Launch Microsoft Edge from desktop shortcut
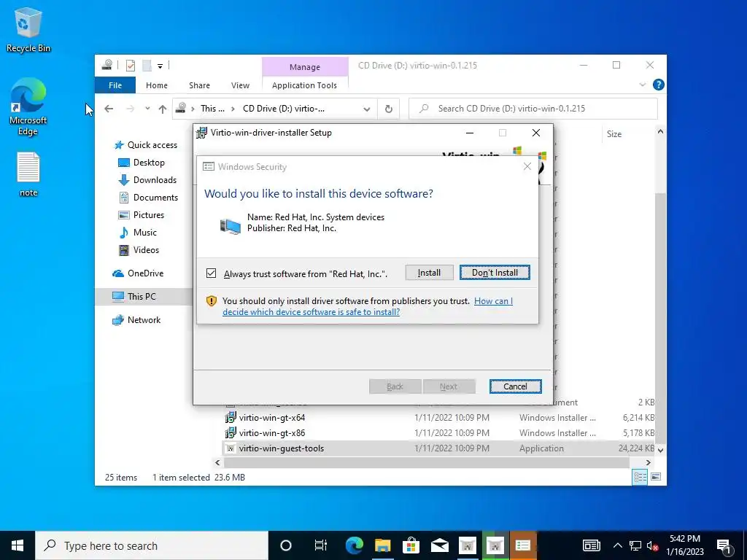The height and width of the screenshot is (560, 747). pyautogui.click(x=28, y=106)
